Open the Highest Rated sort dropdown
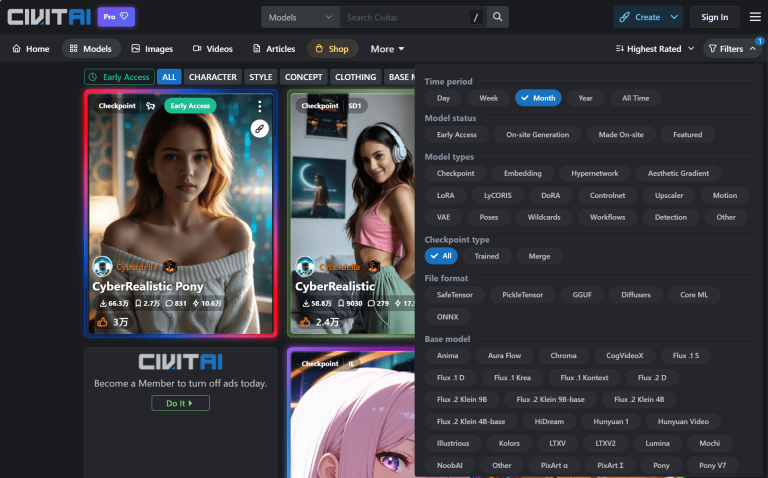 (x=655, y=48)
